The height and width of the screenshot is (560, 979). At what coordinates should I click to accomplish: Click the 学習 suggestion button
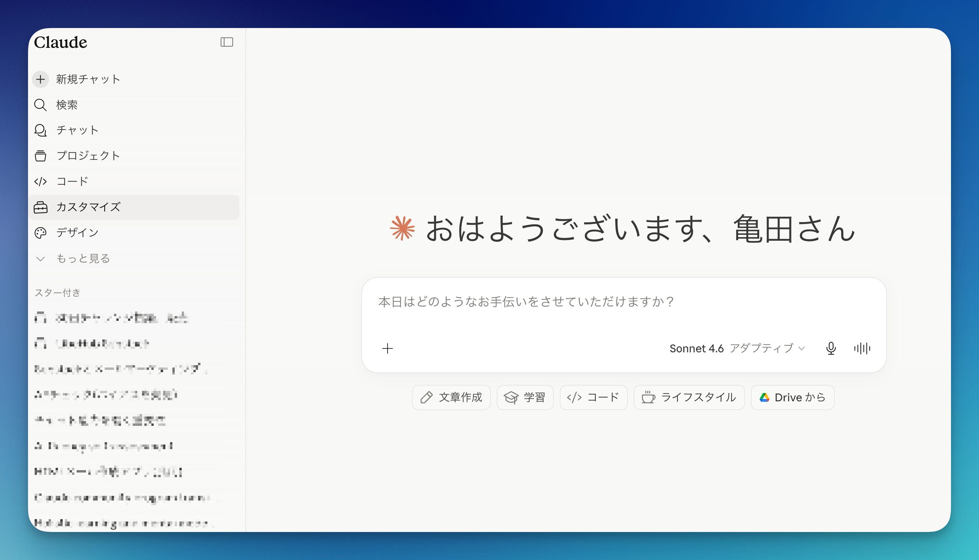525,397
